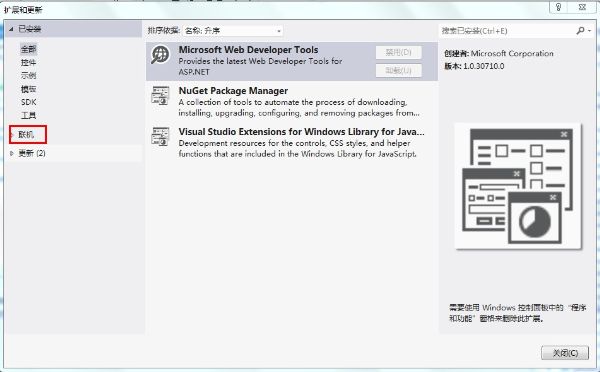Click the Windows Library for JavaScript description
600x372 pixels.
point(297,148)
